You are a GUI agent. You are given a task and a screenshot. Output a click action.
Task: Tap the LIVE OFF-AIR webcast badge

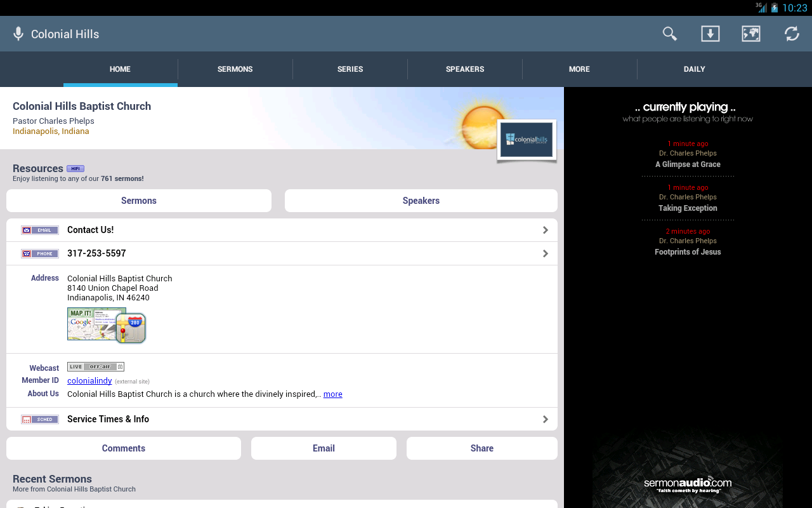(x=96, y=366)
